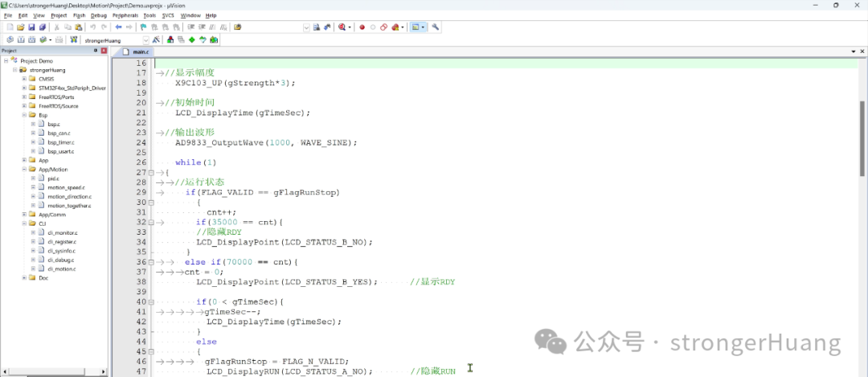Image resolution: width=868 pixels, height=377 pixels.
Task: Comment out the selection with the comment icon
Action: tap(212, 27)
